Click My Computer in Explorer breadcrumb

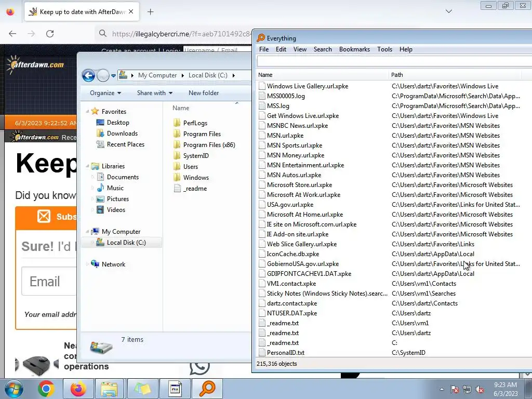tap(157, 75)
